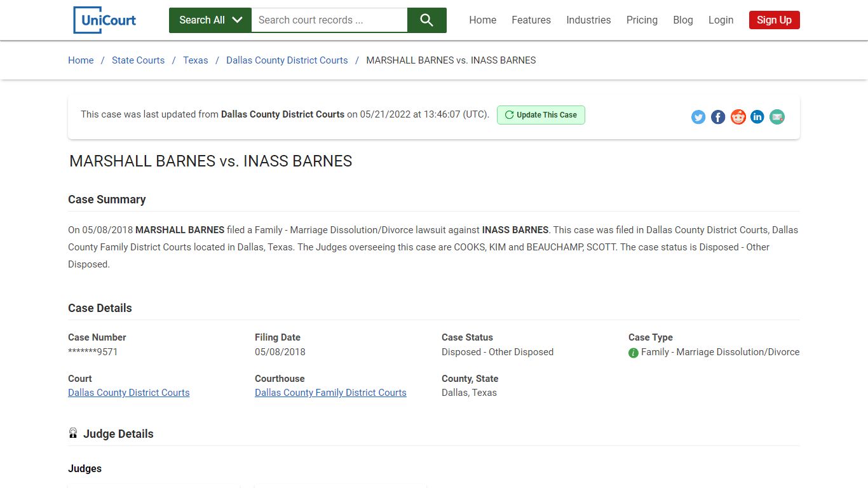The image size is (868, 488).
Task: Go to Home breadcrumb link
Action: click(x=81, y=60)
